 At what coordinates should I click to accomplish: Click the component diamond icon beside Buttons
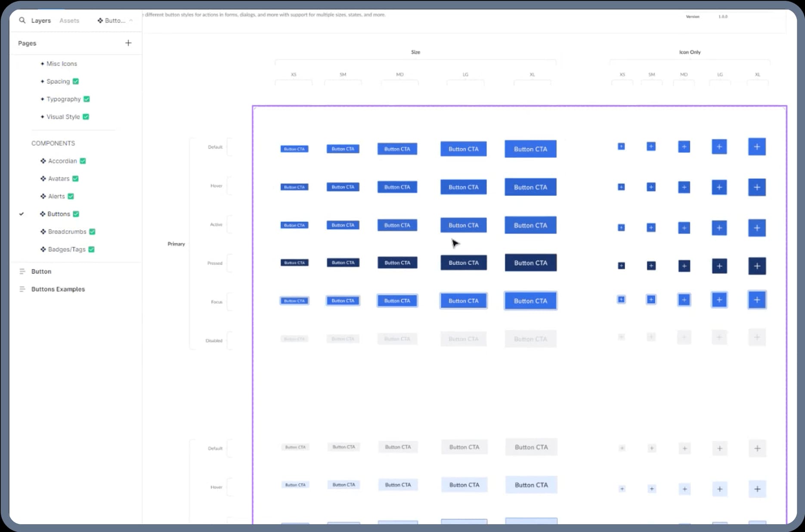[x=43, y=214]
